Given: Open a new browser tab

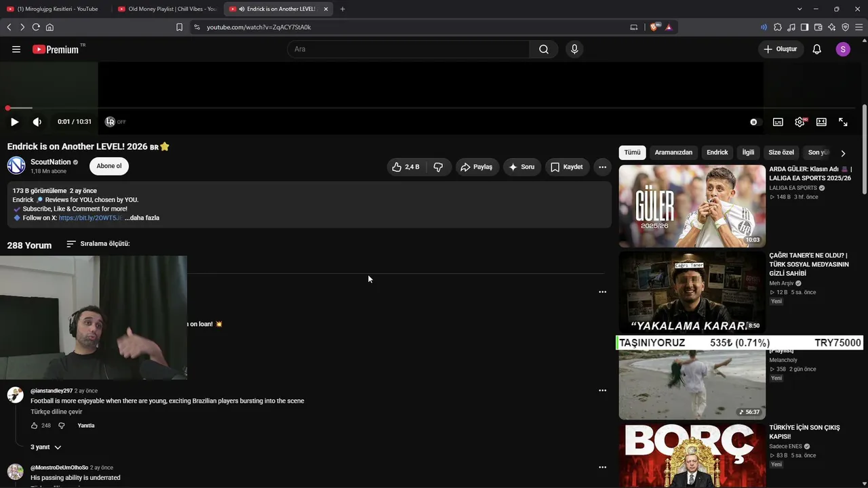Looking at the screenshot, I should [x=342, y=9].
